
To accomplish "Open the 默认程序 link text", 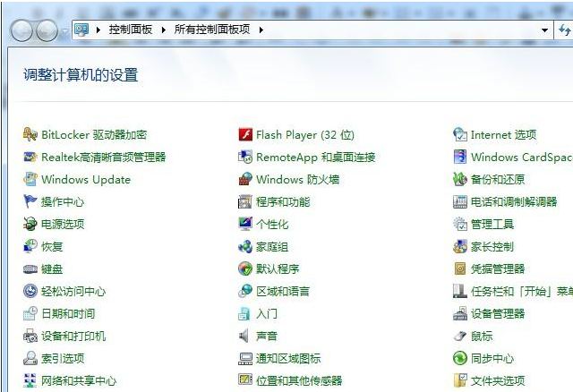I will pos(278,268).
